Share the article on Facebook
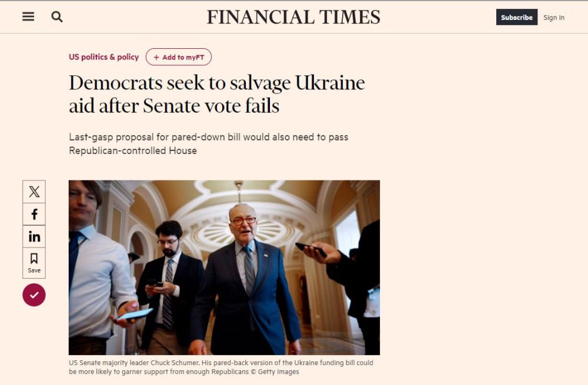Screen dimensions: 588x385 click(34, 214)
